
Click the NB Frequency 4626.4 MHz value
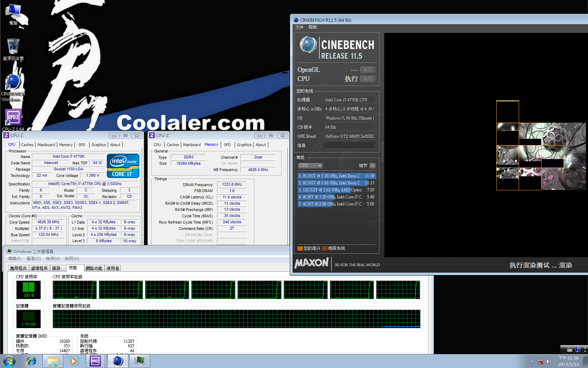click(258, 170)
